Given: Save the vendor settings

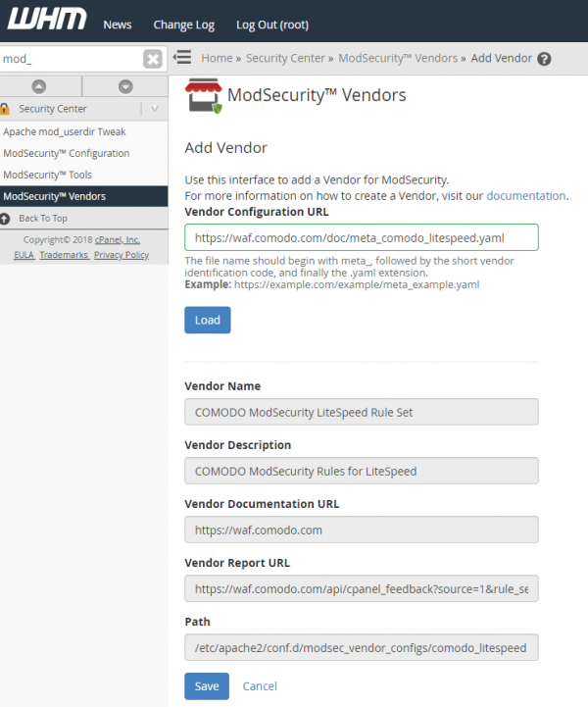Looking at the screenshot, I should coord(207,685).
